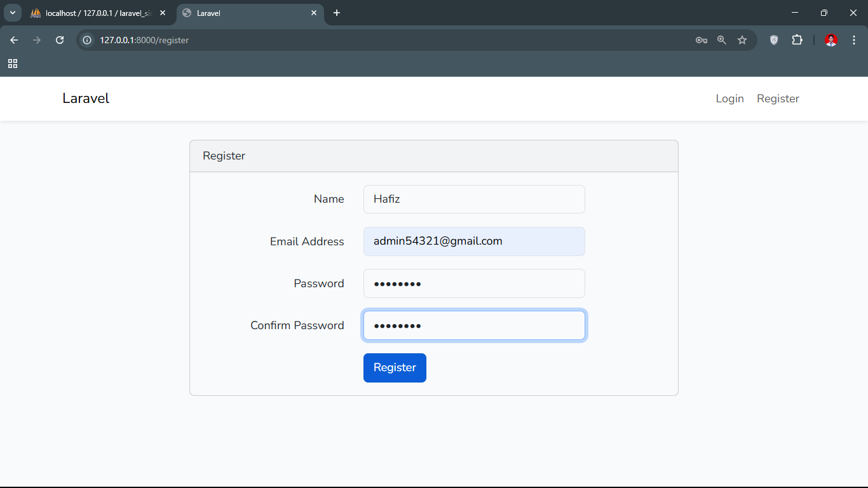
Task: Open the Chrome three-dot menu
Action: 854,40
